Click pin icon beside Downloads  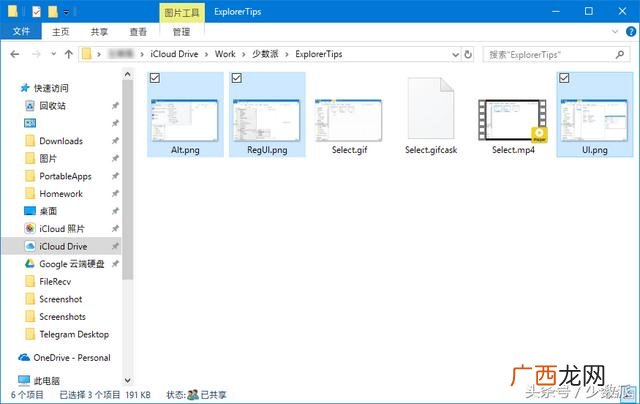click(x=115, y=141)
